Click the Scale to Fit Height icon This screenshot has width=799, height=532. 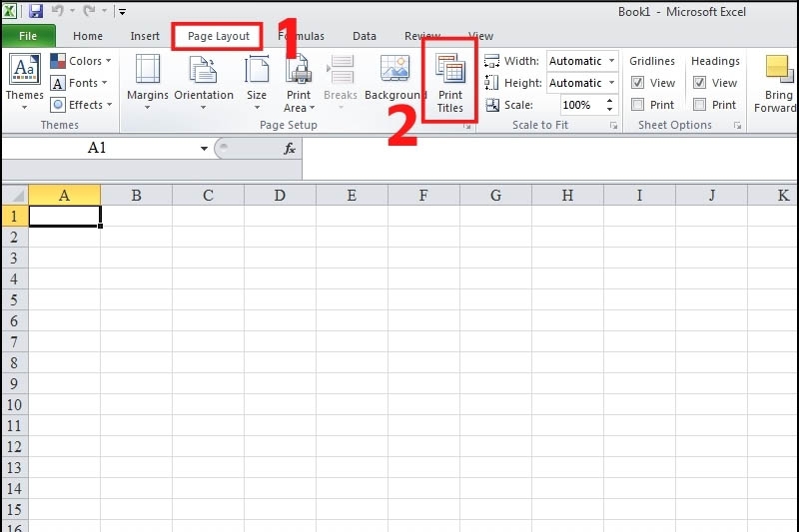click(491, 83)
